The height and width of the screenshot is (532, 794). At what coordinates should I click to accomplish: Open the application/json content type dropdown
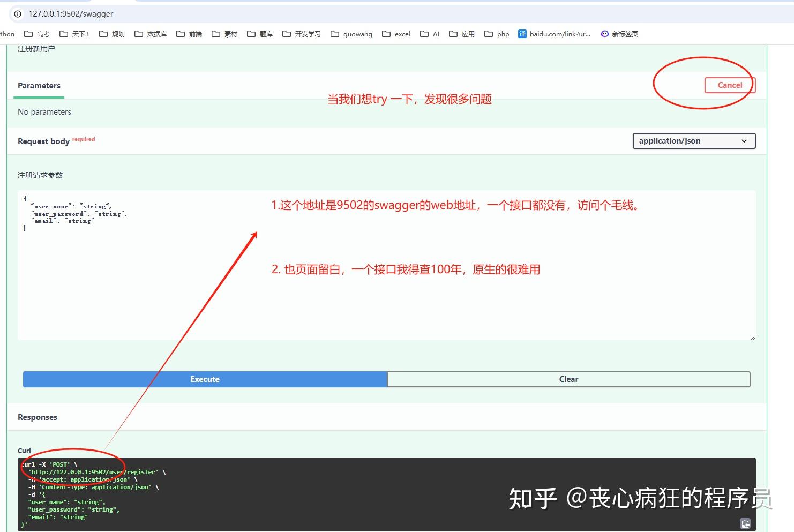pyautogui.click(x=694, y=141)
